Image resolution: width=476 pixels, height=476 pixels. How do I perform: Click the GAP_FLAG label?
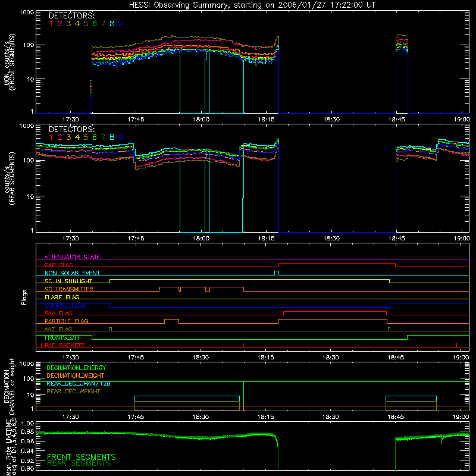pyautogui.click(x=58, y=265)
